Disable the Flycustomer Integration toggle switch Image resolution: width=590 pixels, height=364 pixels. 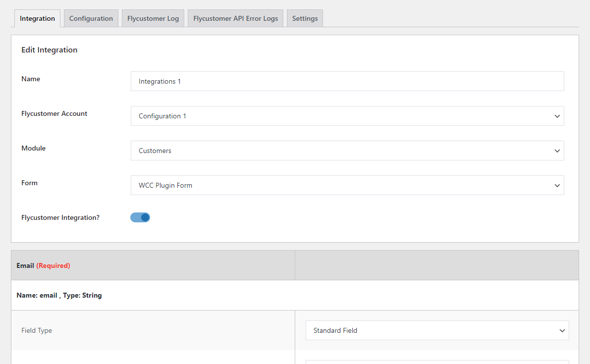[140, 217]
